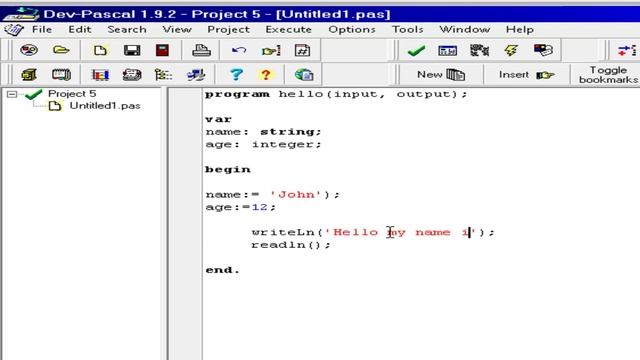
Task: Click the Dev-Pascal title bar app icon
Action: pos(21,13)
